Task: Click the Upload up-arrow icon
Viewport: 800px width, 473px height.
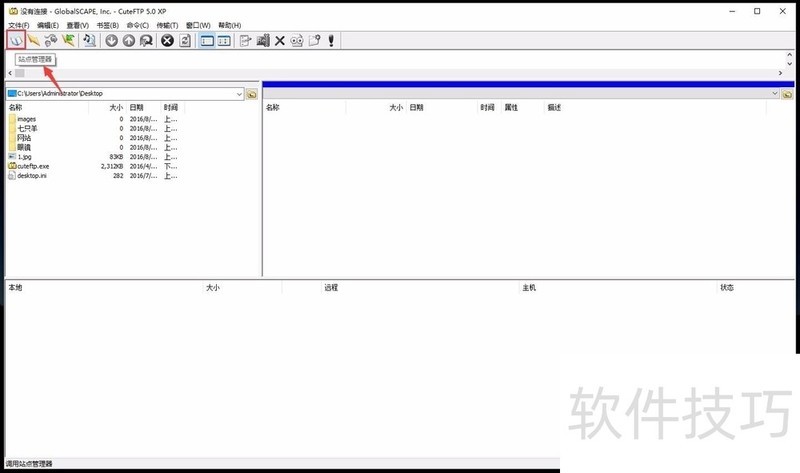Action: pyautogui.click(x=129, y=40)
